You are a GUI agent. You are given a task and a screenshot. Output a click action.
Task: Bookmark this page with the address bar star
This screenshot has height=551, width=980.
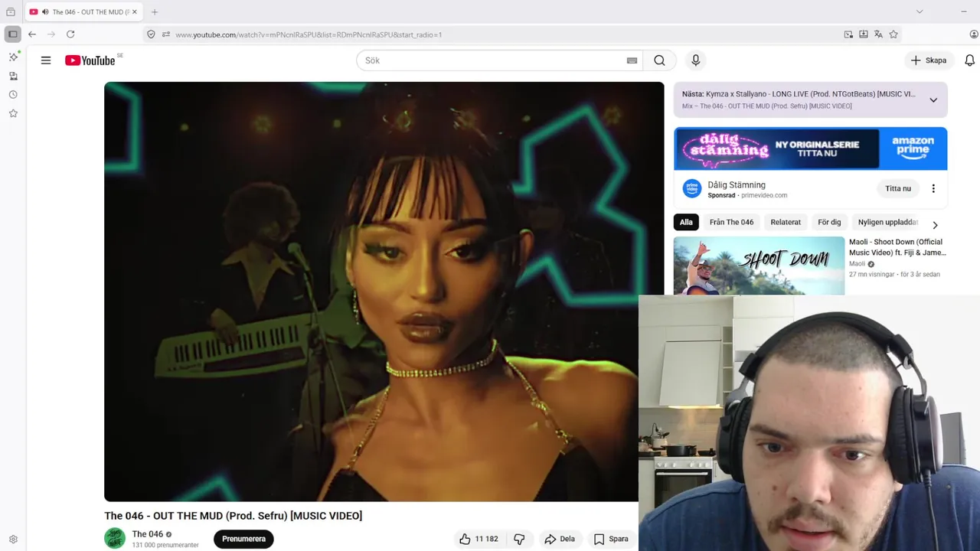point(893,34)
